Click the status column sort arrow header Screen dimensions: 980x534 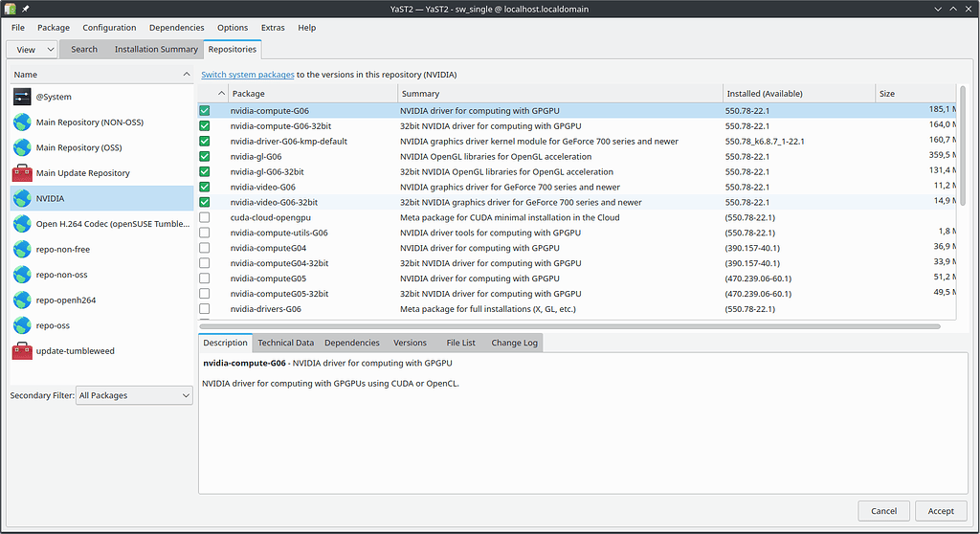coord(221,93)
